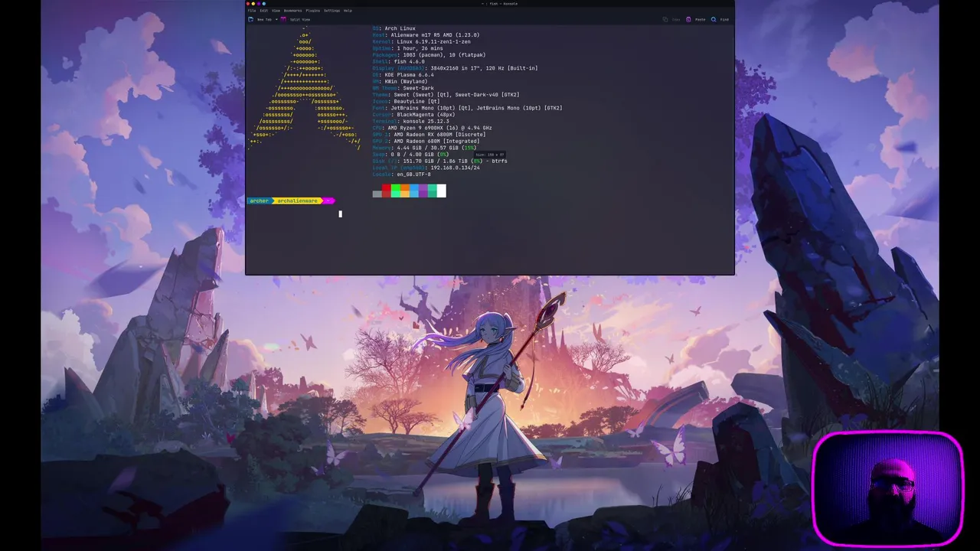Click the 'JetBrains Mono (10pt) [Qt]' font text
Image resolution: width=980 pixels, height=551 pixels.
click(x=431, y=108)
